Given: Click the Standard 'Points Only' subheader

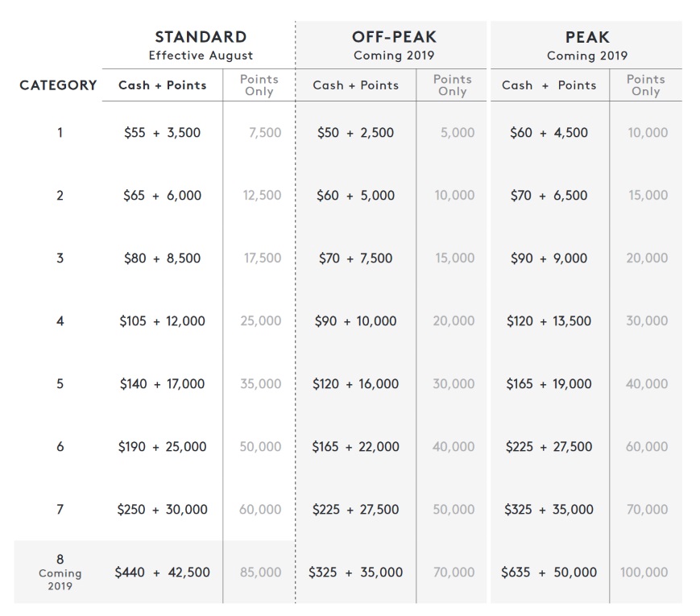Looking at the screenshot, I should point(259,85).
